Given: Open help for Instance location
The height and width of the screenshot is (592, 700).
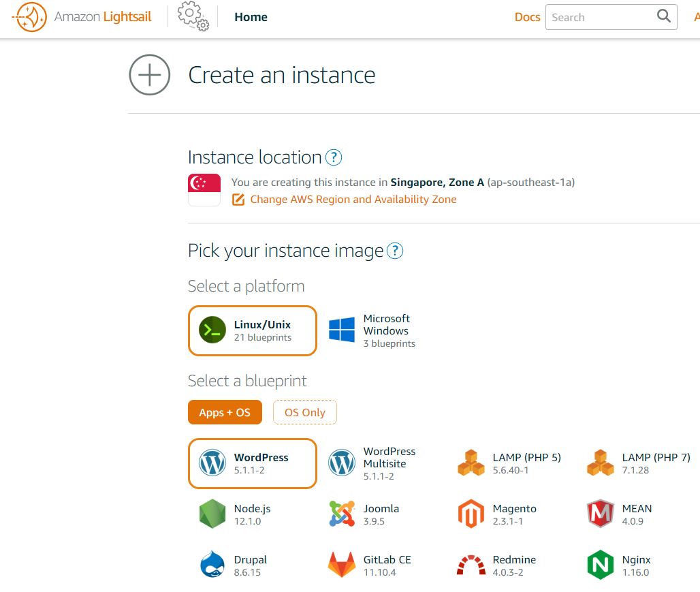Looking at the screenshot, I should point(334,157).
